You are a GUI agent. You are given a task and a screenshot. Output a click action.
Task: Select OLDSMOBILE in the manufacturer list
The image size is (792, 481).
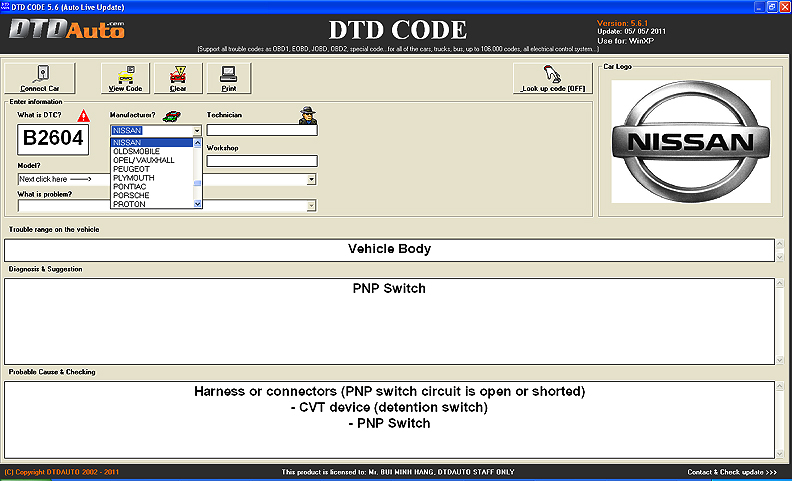pyautogui.click(x=152, y=151)
